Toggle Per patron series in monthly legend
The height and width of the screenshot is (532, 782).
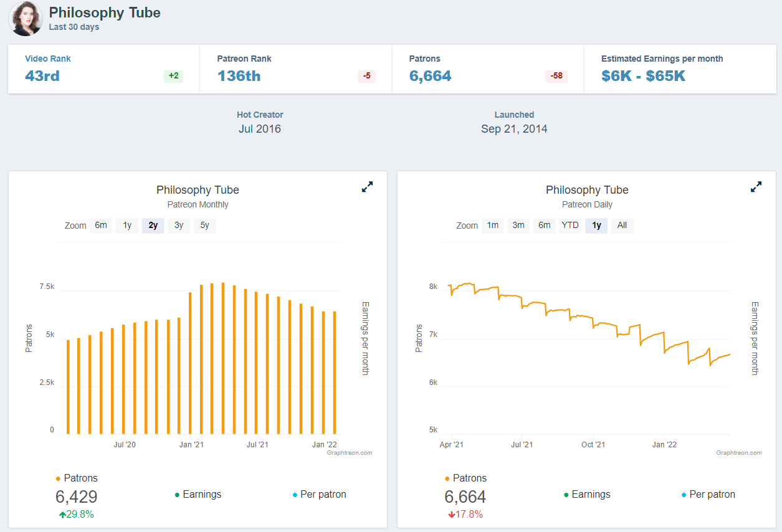click(319, 495)
